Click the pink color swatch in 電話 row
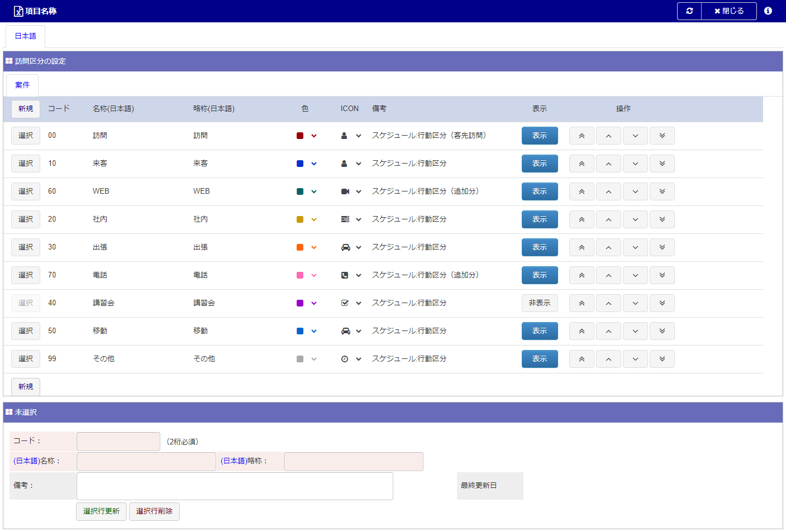786x532 pixels. (300, 275)
